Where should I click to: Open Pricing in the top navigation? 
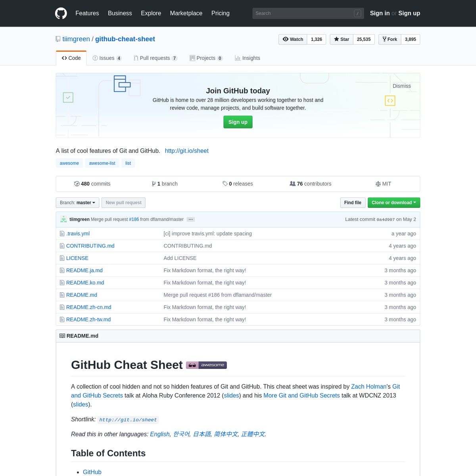[221, 13]
